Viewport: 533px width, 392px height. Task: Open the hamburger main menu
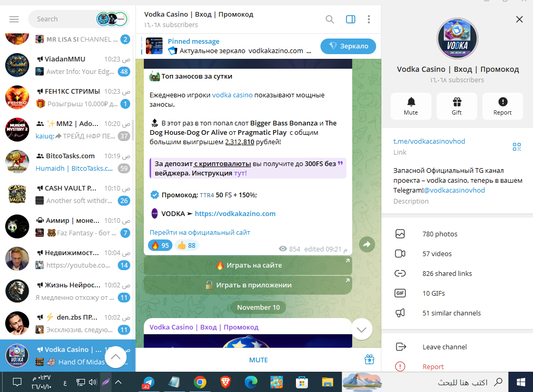pos(14,19)
